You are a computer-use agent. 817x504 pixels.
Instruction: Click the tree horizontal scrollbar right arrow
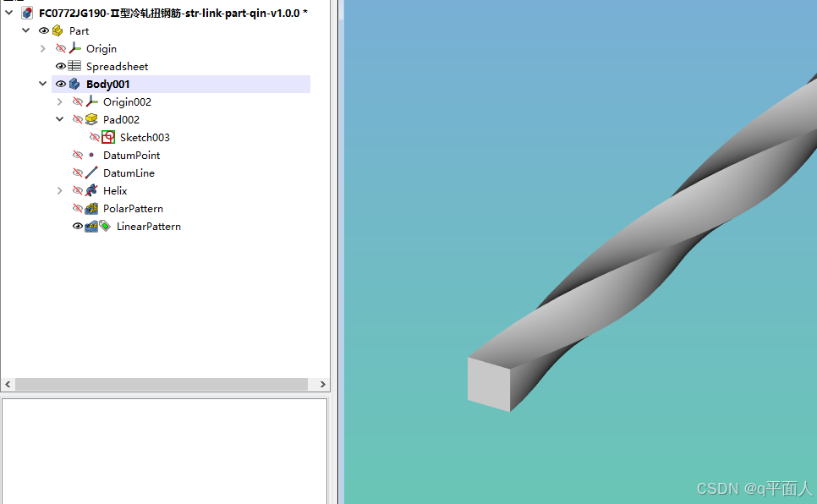coord(322,384)
